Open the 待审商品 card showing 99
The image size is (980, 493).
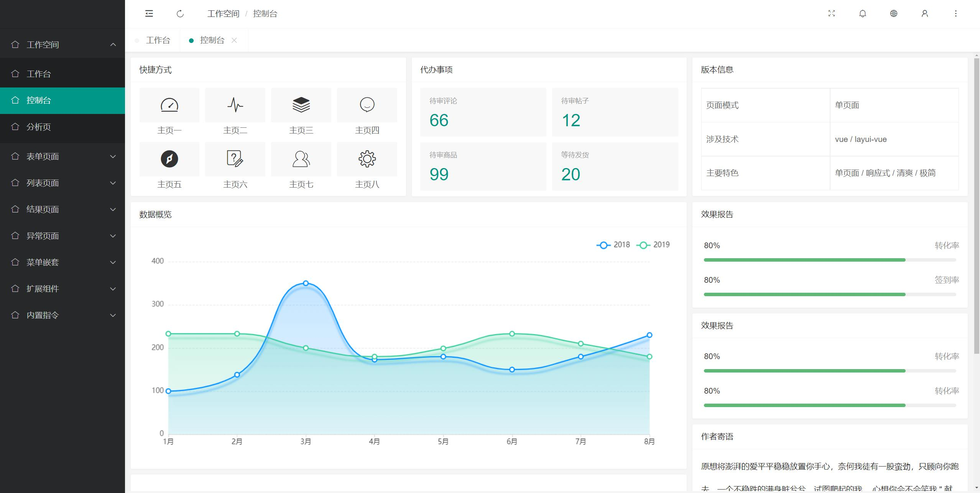pyautogui.click(x=483, y=167)
